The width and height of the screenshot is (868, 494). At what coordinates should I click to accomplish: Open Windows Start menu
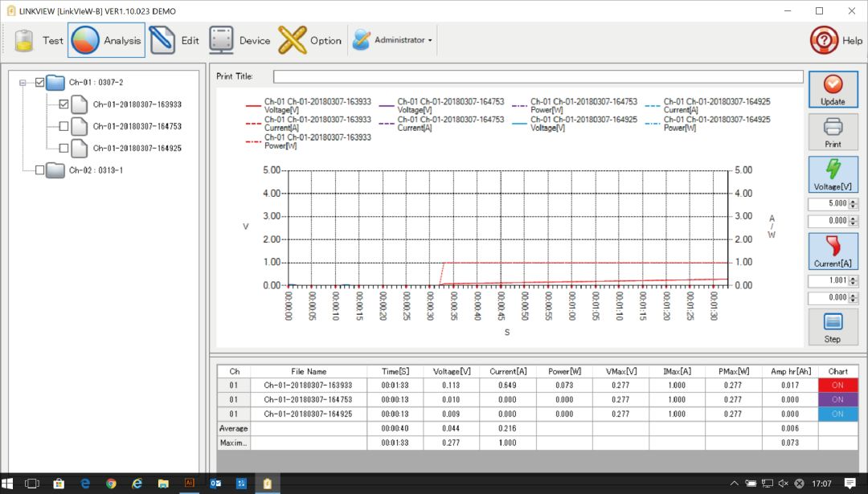(x=7, y=484)
